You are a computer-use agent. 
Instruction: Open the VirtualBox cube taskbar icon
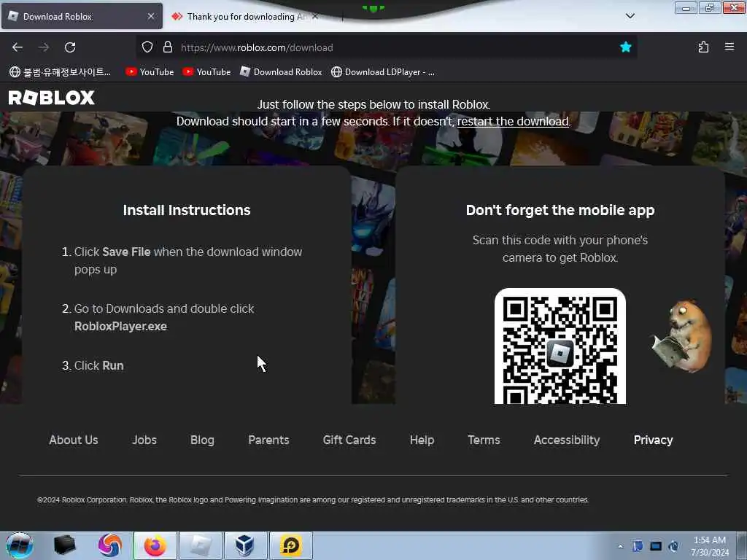click(x=245, y=545)
